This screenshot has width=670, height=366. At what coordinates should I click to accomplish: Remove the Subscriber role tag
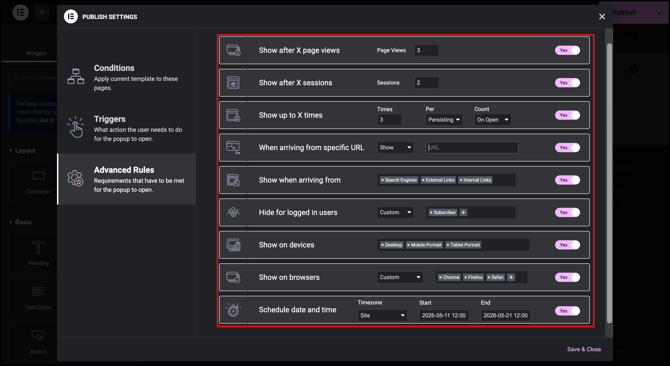431,212
